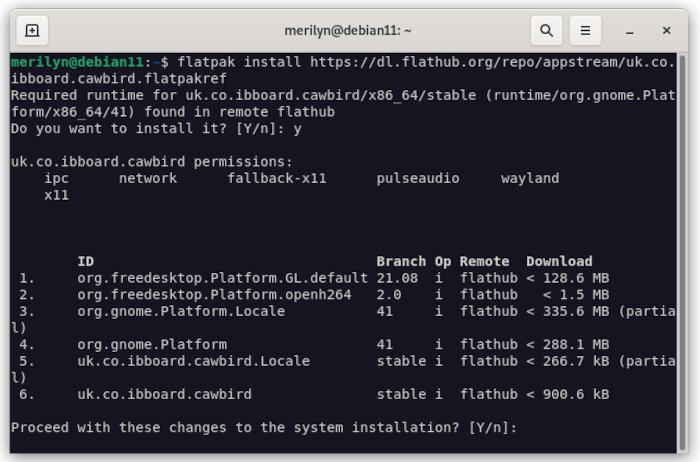Click the org.freedesktop.Platform.GL.default entry
Image resolution: width=700 pixels, height=462 pixels.
222,278
